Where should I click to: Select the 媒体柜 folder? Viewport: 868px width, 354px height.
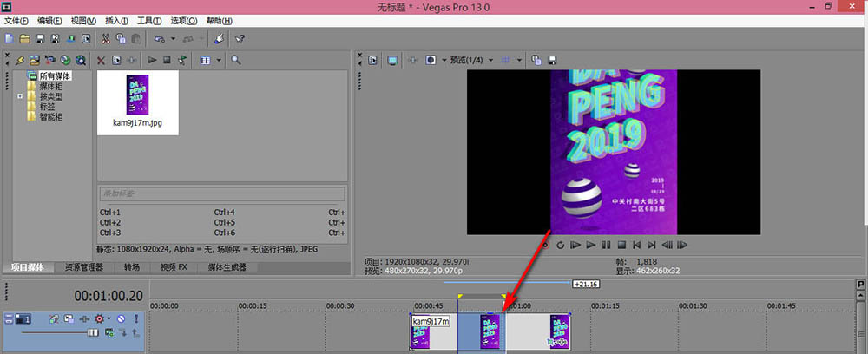pyautogui.click(x=50, y=86)
